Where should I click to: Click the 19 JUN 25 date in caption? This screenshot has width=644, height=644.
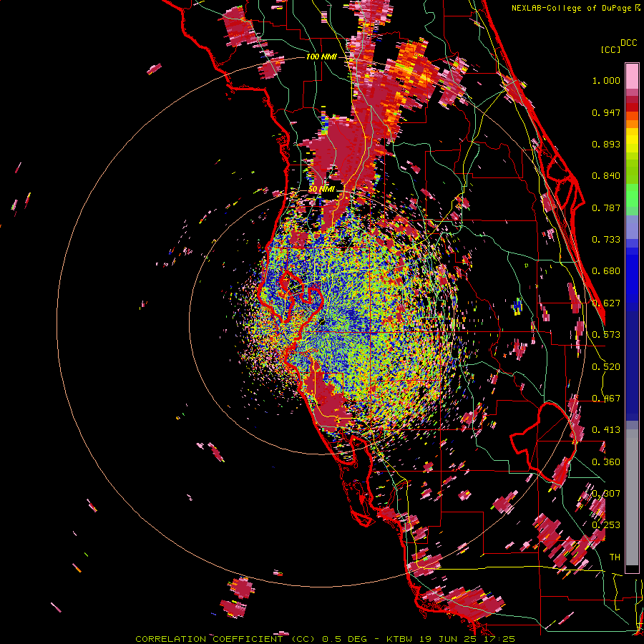pyautogui.click(x=448, y=639)
